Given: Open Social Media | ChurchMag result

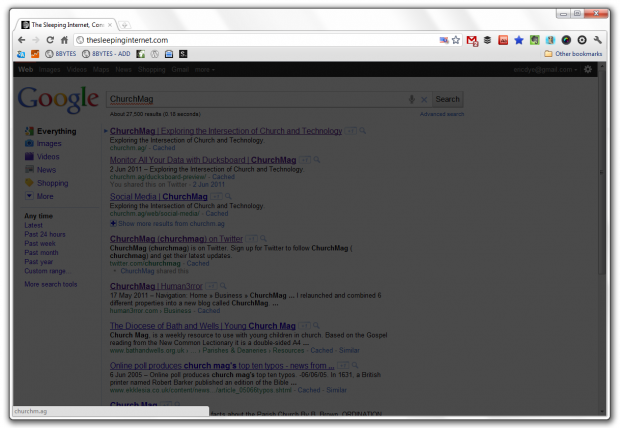Looking at the screenshot, I should pos(159,197).
